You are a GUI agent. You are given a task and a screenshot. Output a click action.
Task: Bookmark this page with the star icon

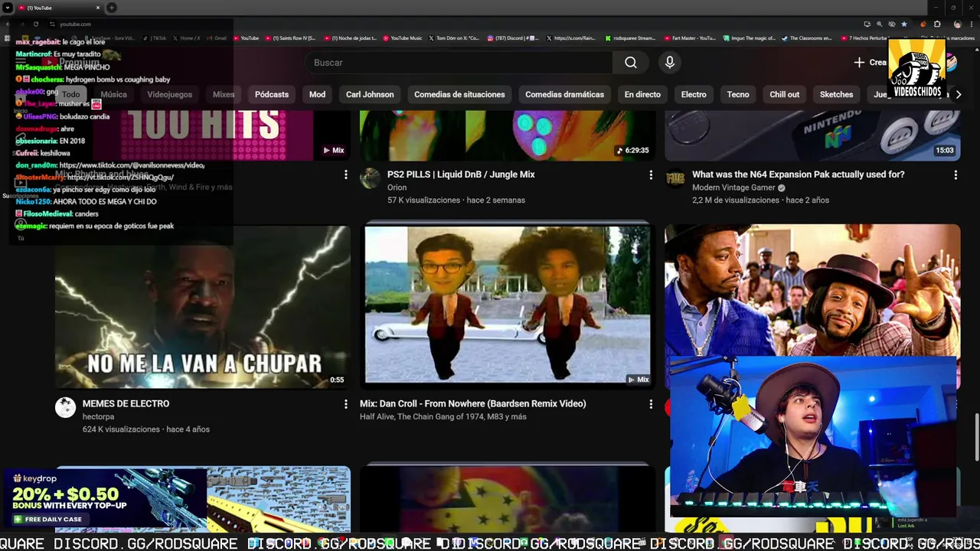(x=904, y=24)
